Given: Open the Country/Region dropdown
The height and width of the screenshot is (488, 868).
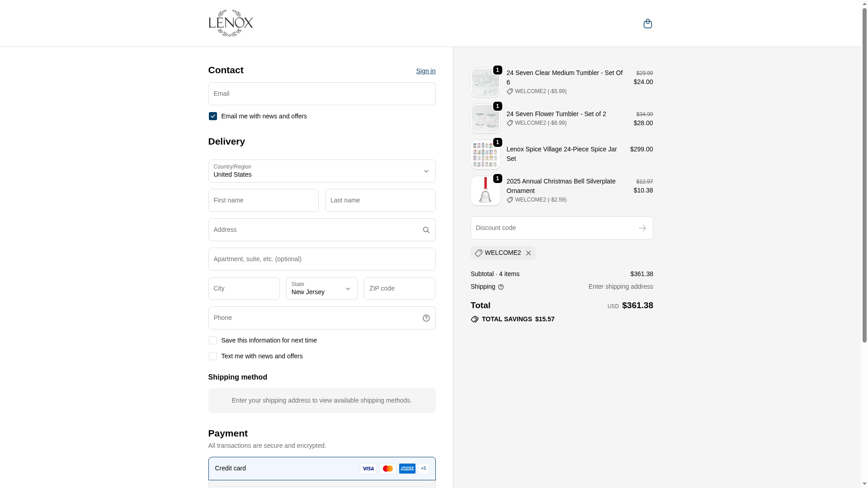Looking at the screenshot, I should [x=322, y=171].
